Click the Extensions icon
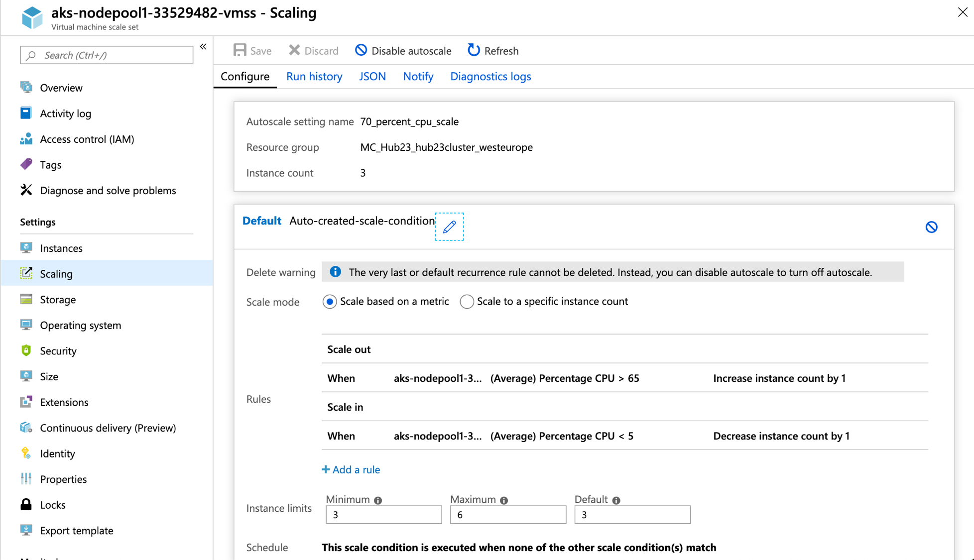The image size is (974, 560). tap(26, 402)
